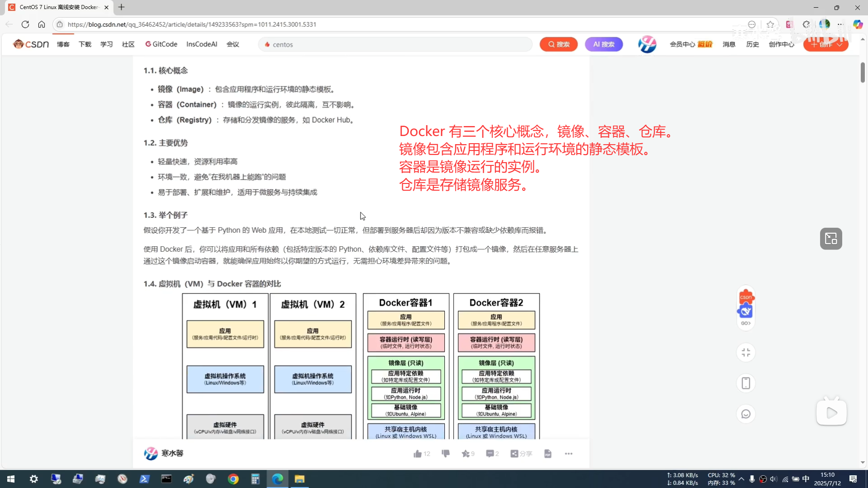Image resolution: width=868 pixels, height=488 pixels.
Task: Expand the 创作 dropdown arrow
Action: [840, 45]
